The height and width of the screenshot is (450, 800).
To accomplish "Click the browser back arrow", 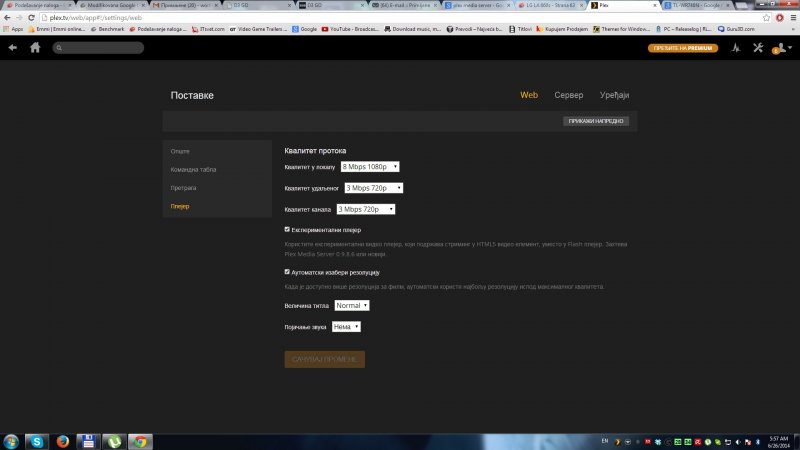I will pos(7,17).
